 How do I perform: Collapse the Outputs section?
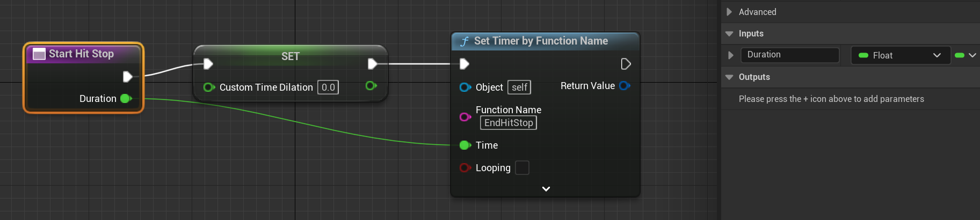(x=729, y=77)
